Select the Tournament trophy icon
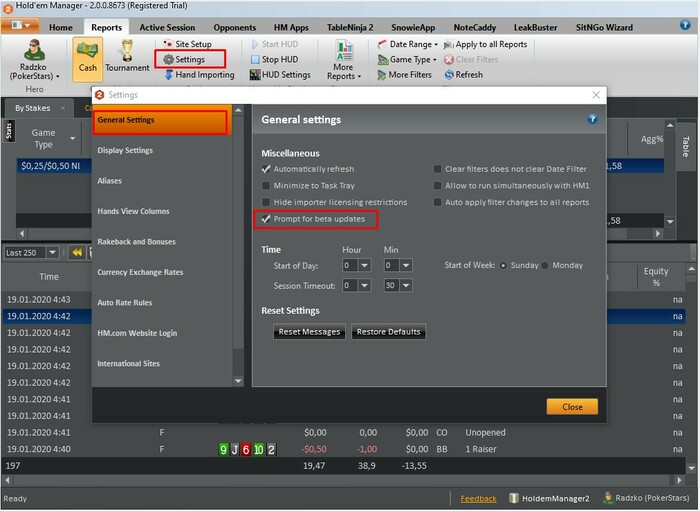 127,50
